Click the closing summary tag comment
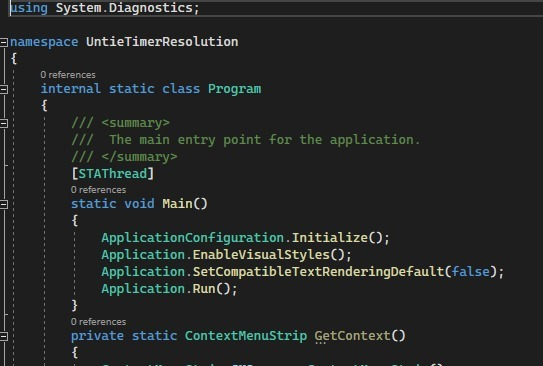 point(124,157)
